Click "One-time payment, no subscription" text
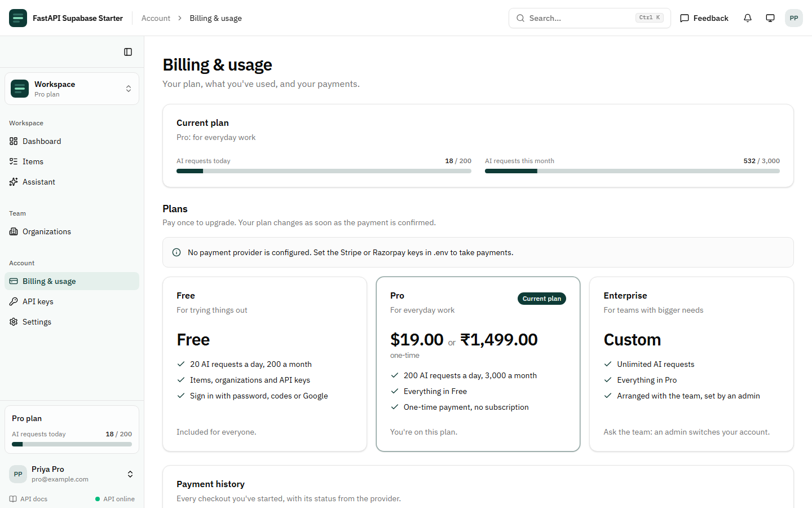 pos(466,407)
